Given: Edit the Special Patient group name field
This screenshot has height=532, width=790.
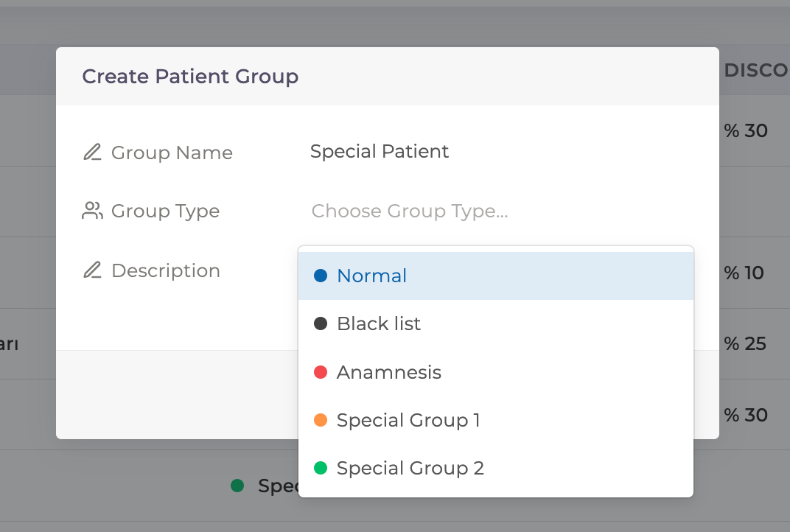Looking at the screenshot, I should tap(380, 152).
